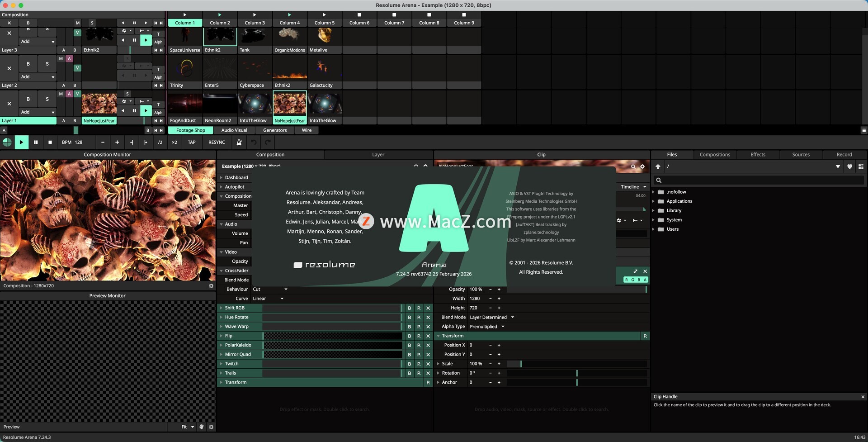868x442 pixels.
Task: Toggle Solo on Layer 2
Action: point(47,64)
